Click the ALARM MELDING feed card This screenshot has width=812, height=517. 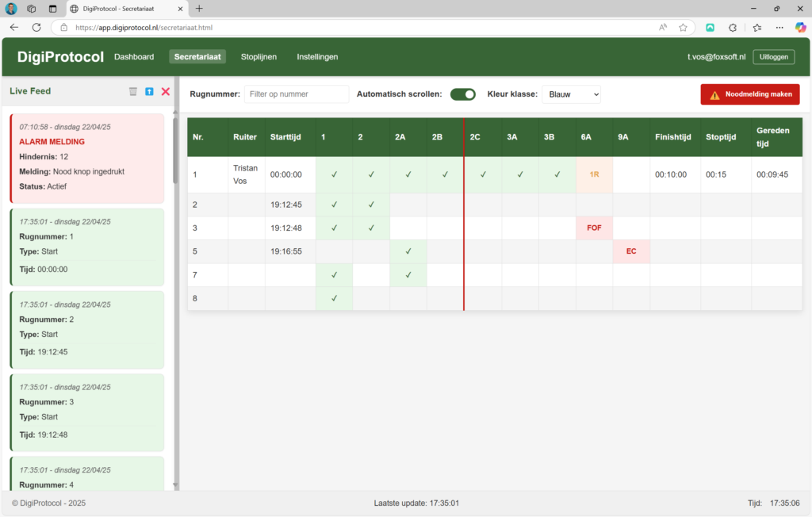[87, 159]
